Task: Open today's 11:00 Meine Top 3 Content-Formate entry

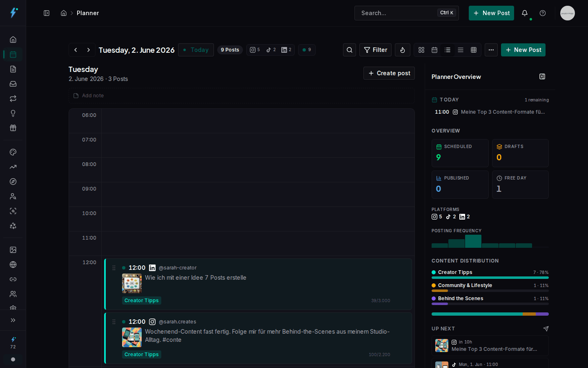Action: [490, 112]
